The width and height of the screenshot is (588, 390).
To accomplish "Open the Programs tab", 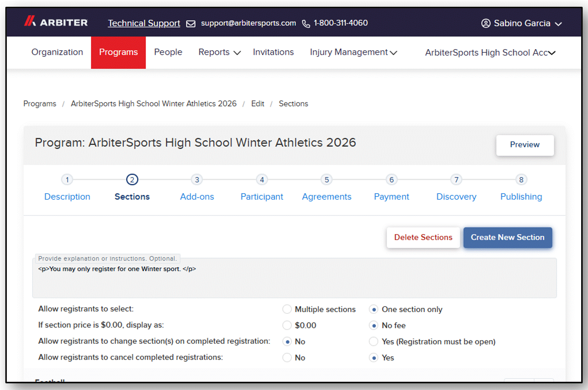I will 118,52.
